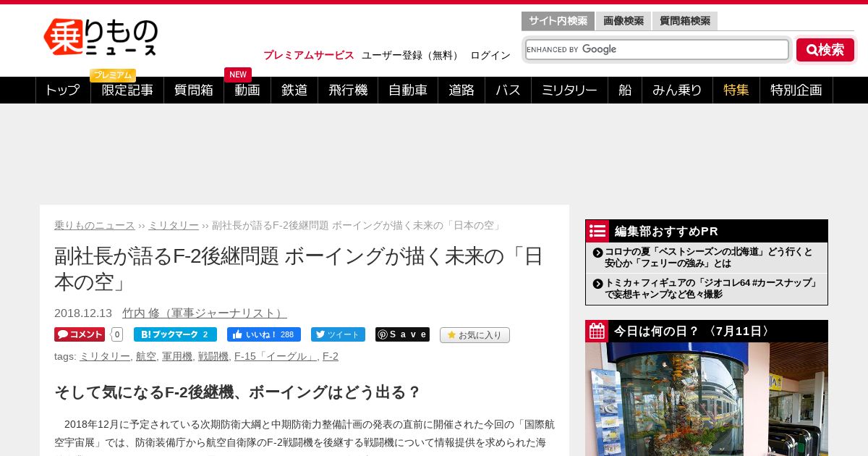Viewport: 868px width, 456px height.
Task: Open the 鉄道 navigation item
Action: coord(294,90)
